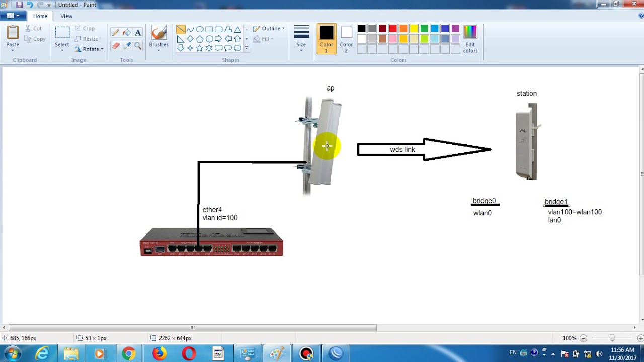Open Customize Quick Access Toolbar arrow
644x362 pixels.
tap(49, 5)
